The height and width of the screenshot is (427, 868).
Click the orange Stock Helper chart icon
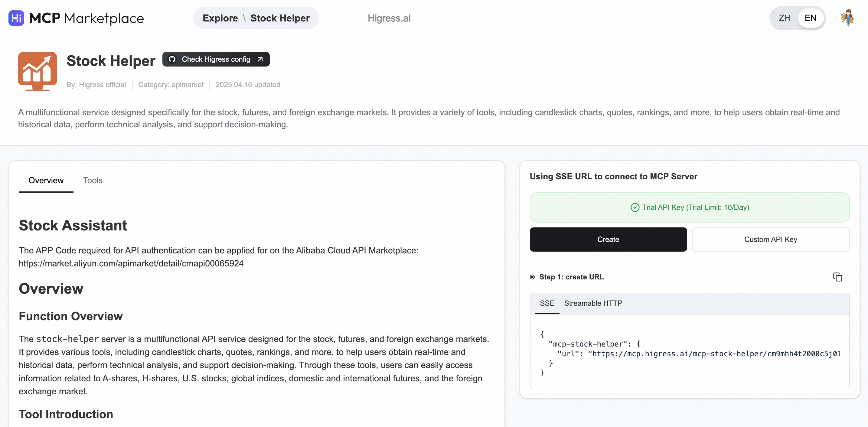click(x=38, y=71)
